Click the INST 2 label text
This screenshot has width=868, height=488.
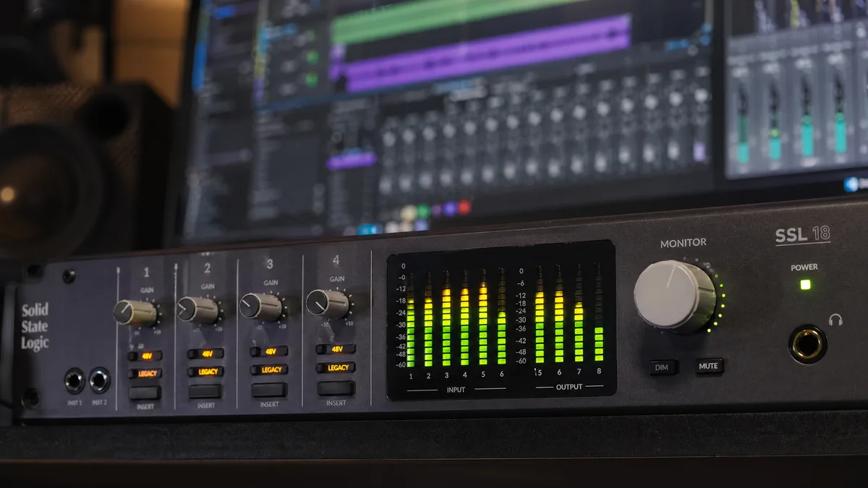click(99, 403)
